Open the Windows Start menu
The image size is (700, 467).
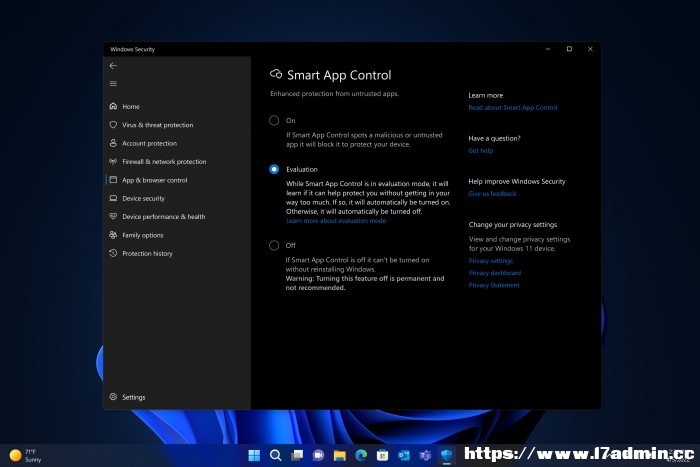click(x=254, y=455)
